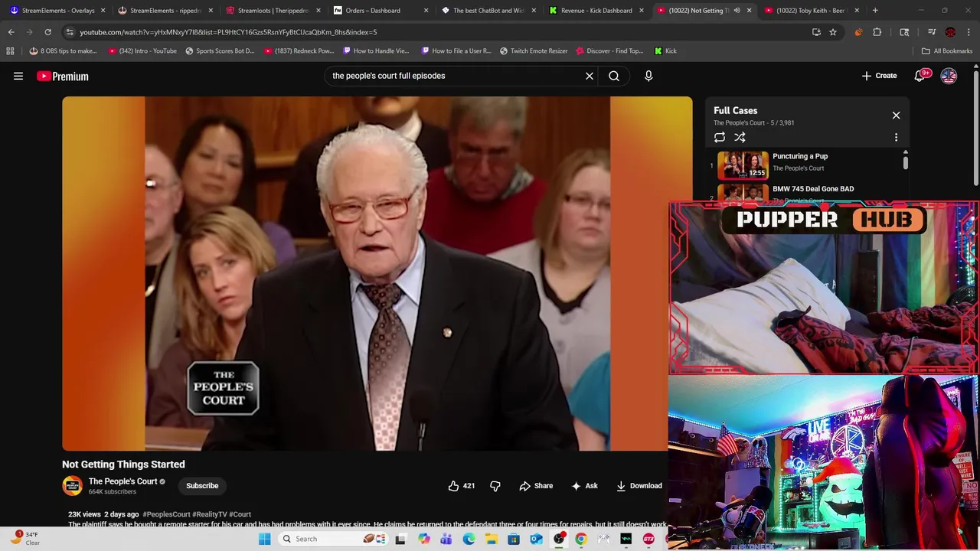Open Chrome from the taskbar
The image size is (980, 551).
(581, 539)
